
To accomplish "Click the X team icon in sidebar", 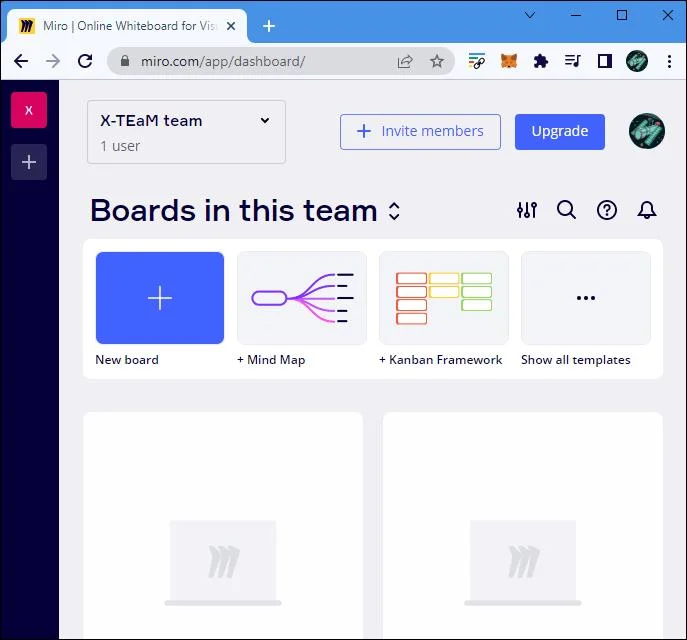I will coord(29,110).
